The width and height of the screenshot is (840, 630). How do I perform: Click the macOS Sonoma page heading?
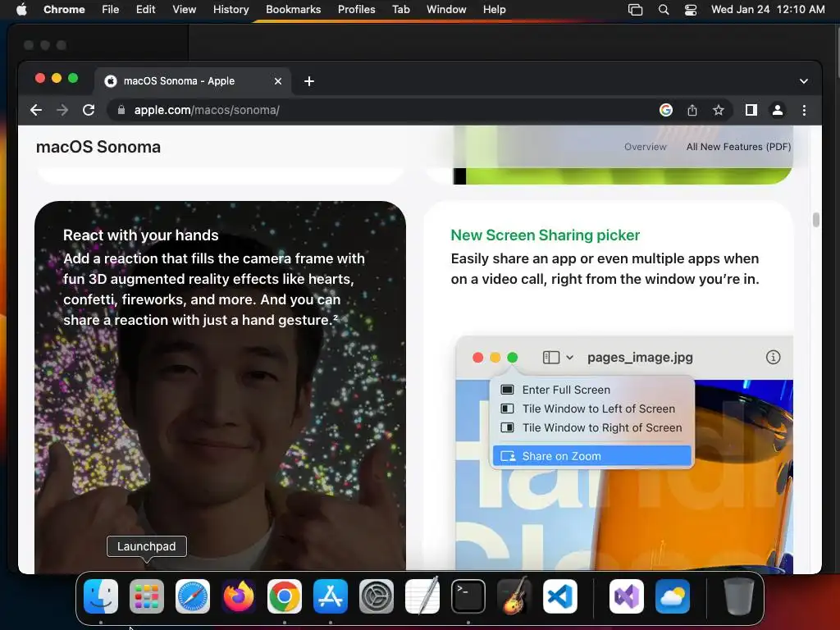tap(98, 147)
